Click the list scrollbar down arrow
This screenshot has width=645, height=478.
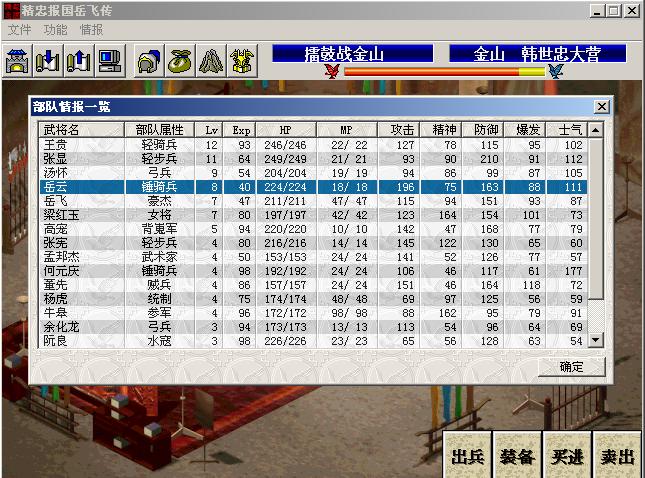tap(595, 340)
